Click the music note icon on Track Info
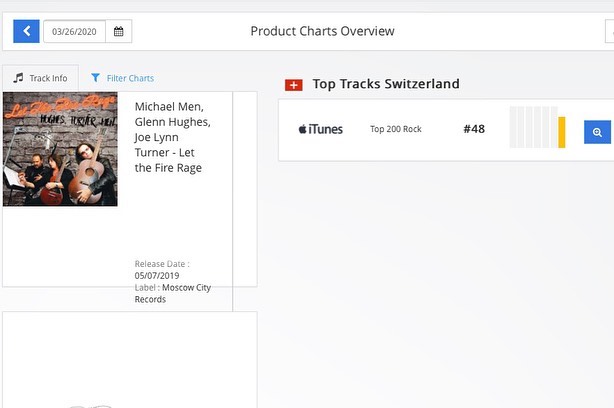Viewport: 614px width, 408px height. coord(18,77)
